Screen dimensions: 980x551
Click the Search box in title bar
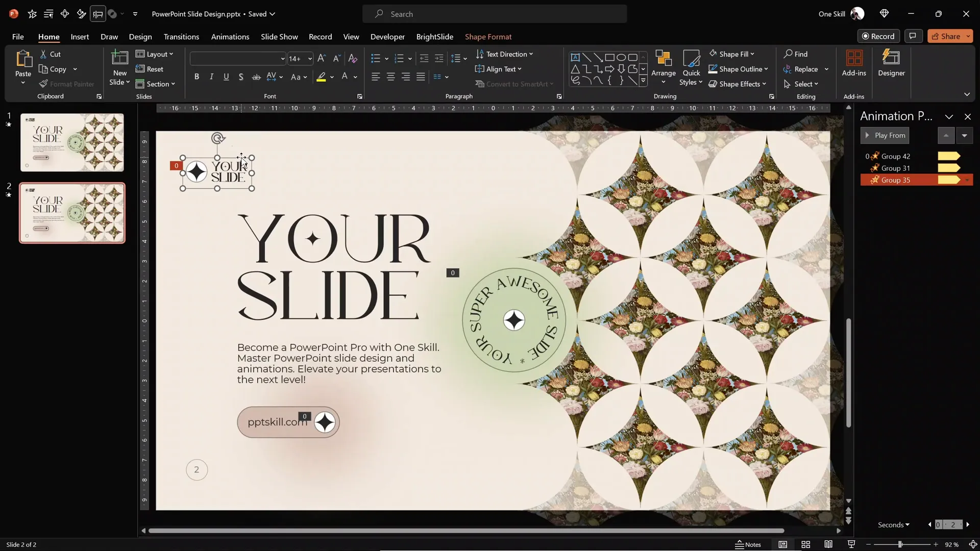pos(494,14)
